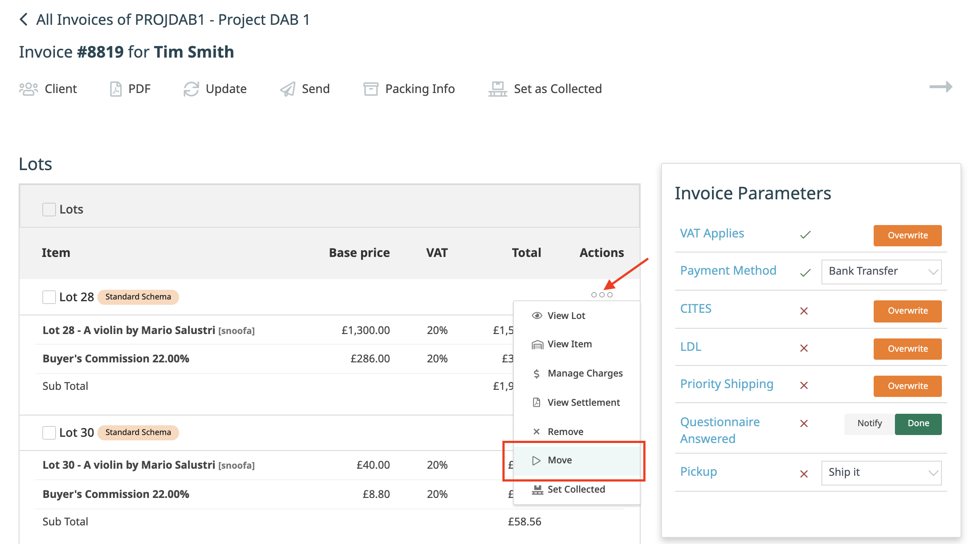Click the £286.00 commission base price
980x544 pixels.
370,359
